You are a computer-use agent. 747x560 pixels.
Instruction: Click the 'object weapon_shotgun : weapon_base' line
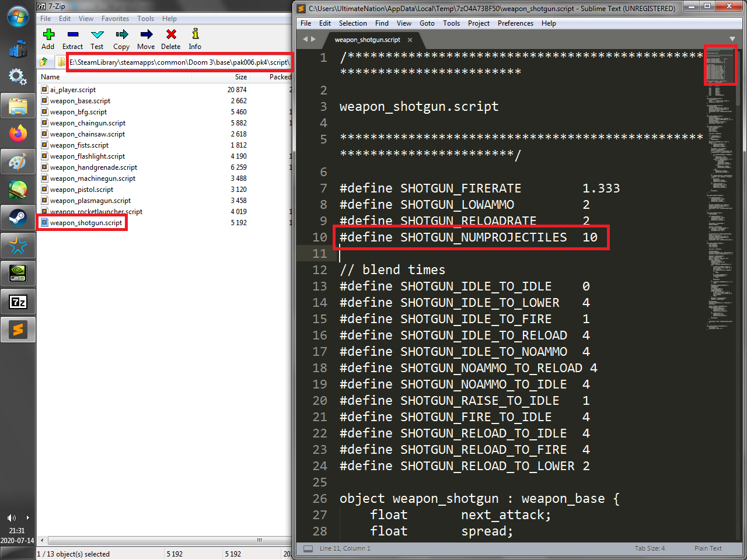479,499
